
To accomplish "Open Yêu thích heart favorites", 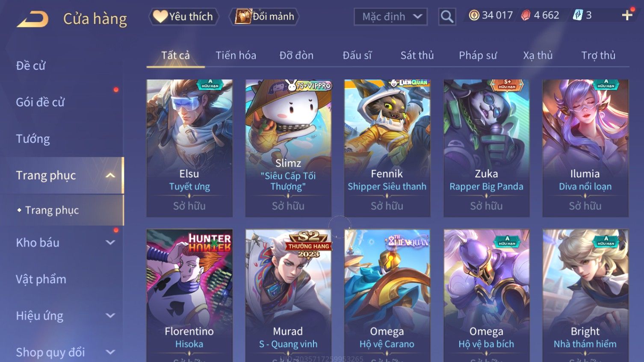I will (x=183, y=17).
